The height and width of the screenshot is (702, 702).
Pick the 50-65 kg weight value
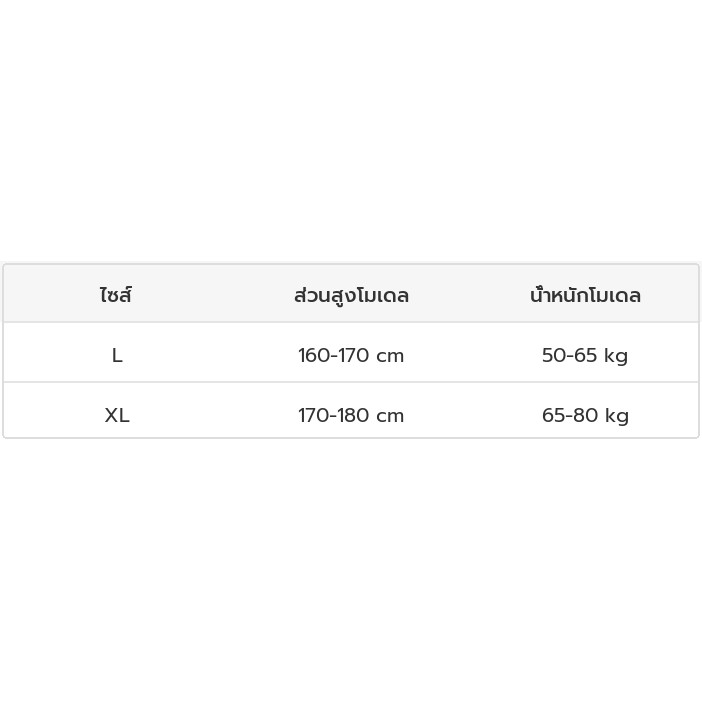tap(585, 355)
